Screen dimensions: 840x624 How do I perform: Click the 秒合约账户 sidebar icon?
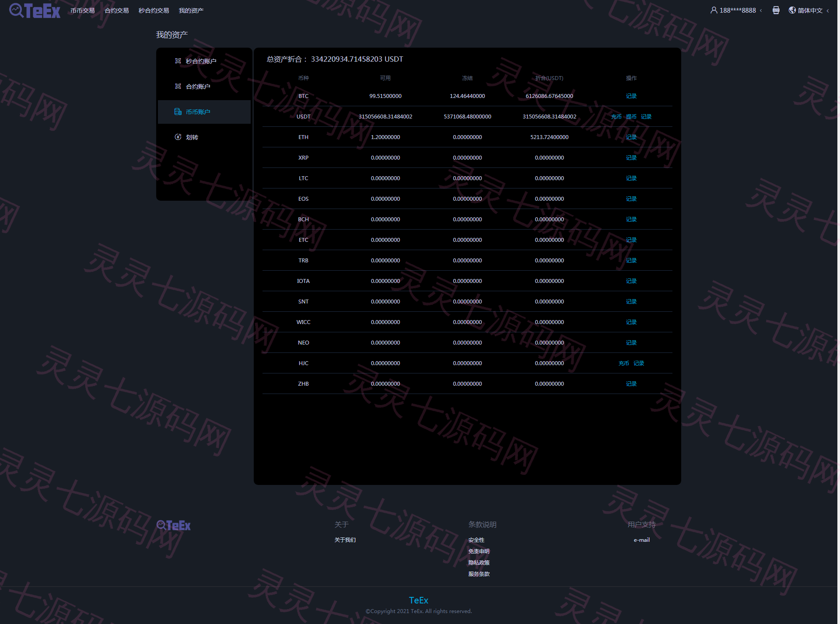(178, 61)
